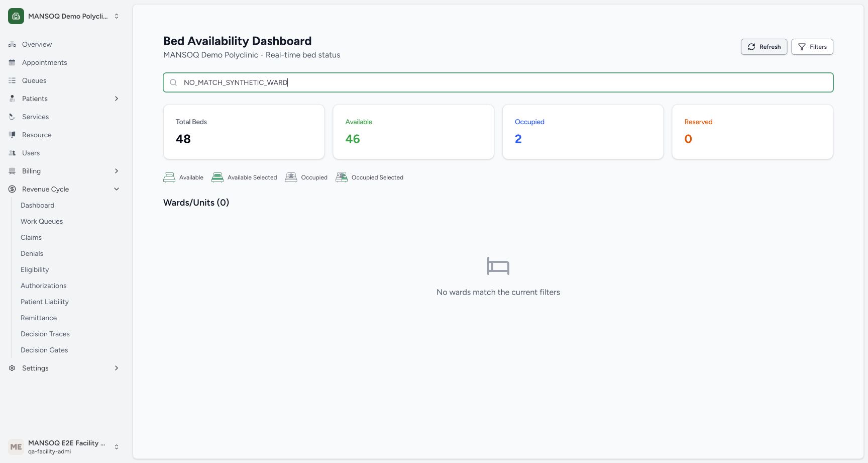Click the Resource icon in sidebar
868x463 pixels.
pyautogui.click(x=12, y=135)
